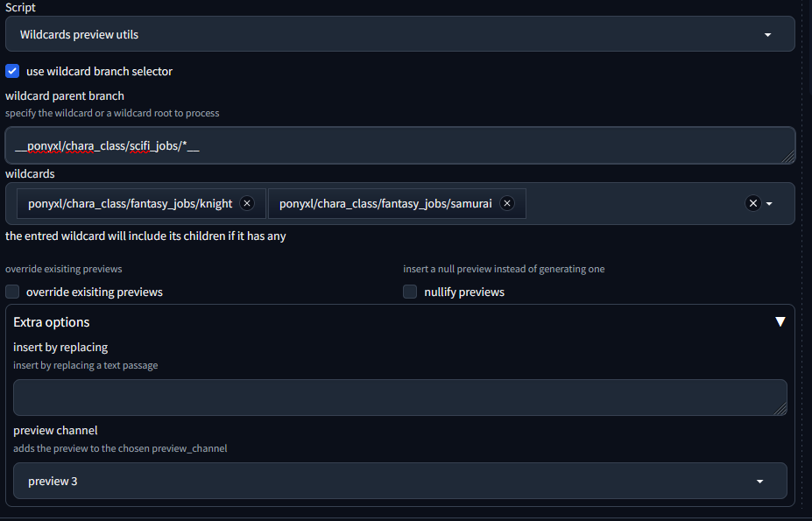Click resize handle of wildcard parent branch box
Screen dimensions: 812x521
pos(789,158)
